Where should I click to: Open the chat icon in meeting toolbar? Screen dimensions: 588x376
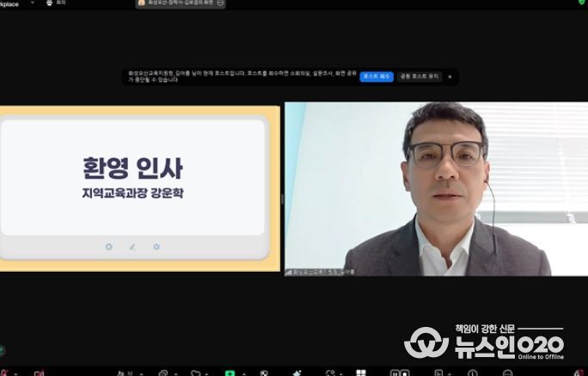point(163,373)
